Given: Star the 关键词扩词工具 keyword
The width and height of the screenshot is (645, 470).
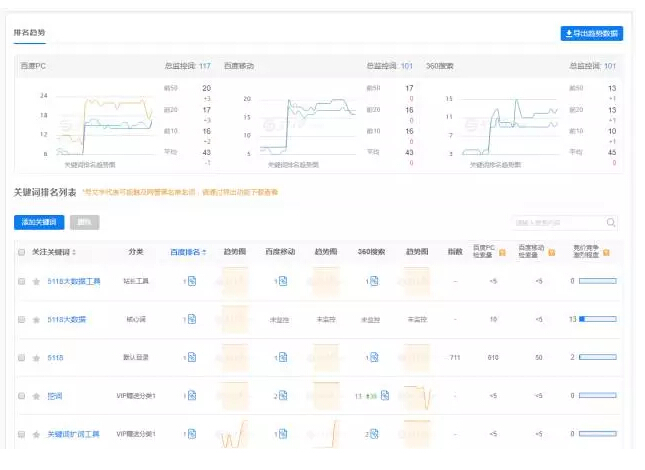Looking at the screenshot, I should (x=37, y=434).
